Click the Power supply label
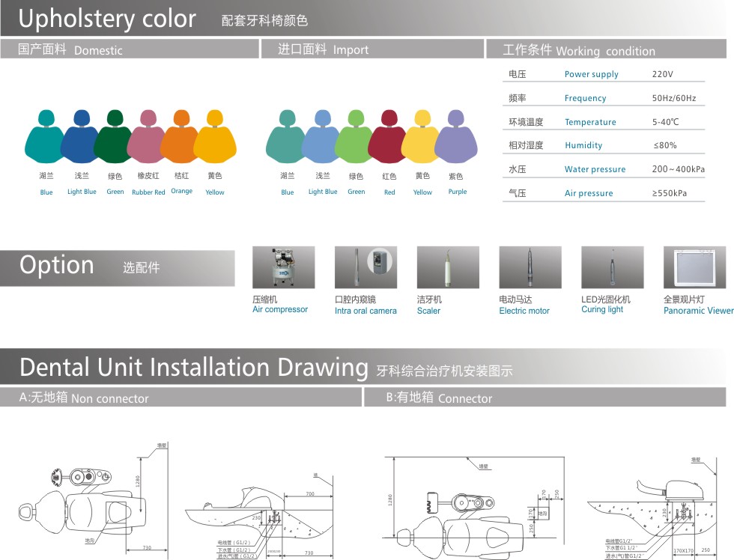The height and width of the screenshot is (560, 734). [x=591, y=74]
